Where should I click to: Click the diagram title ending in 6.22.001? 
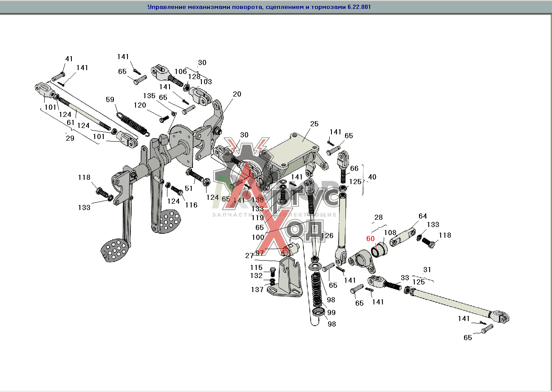point(259,7)
